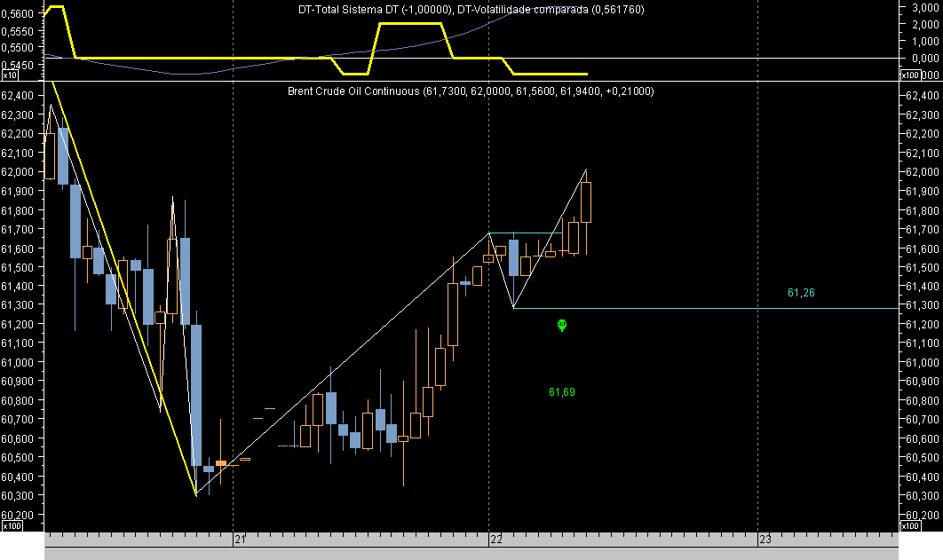Image resolution: width=943 pixels, height=560 pixels.
Task: Select the 0,5450 indicator axis value
Action: coord(18,64)
